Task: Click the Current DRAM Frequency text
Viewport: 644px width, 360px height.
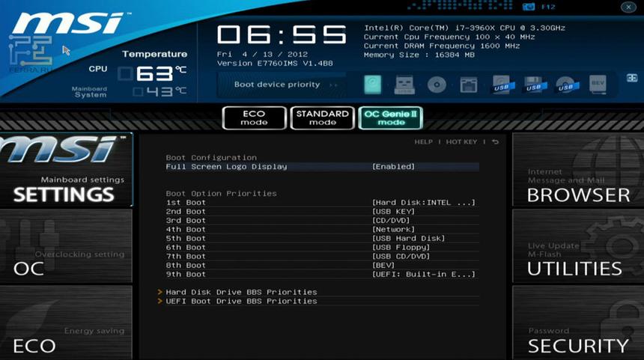Action: point(442,46)
